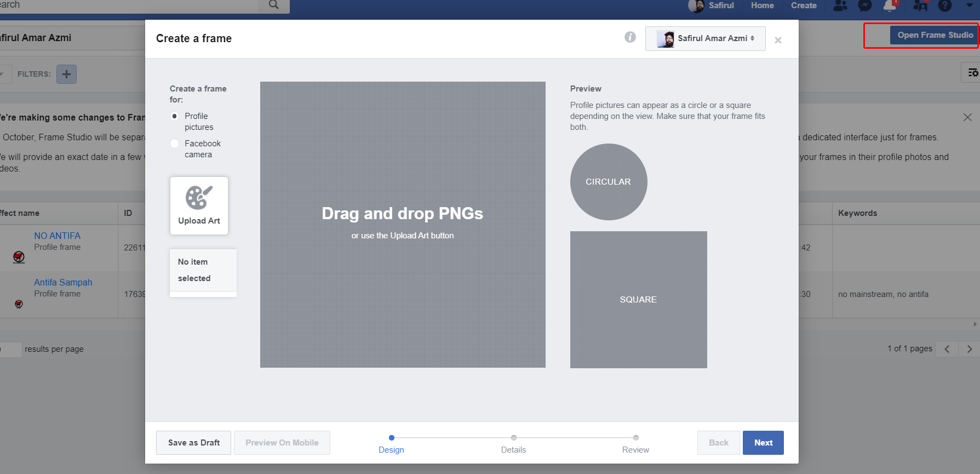Open NO ANTIFA effect link
This screenshot has height=474, width=980.
click(x=57, y=236)
